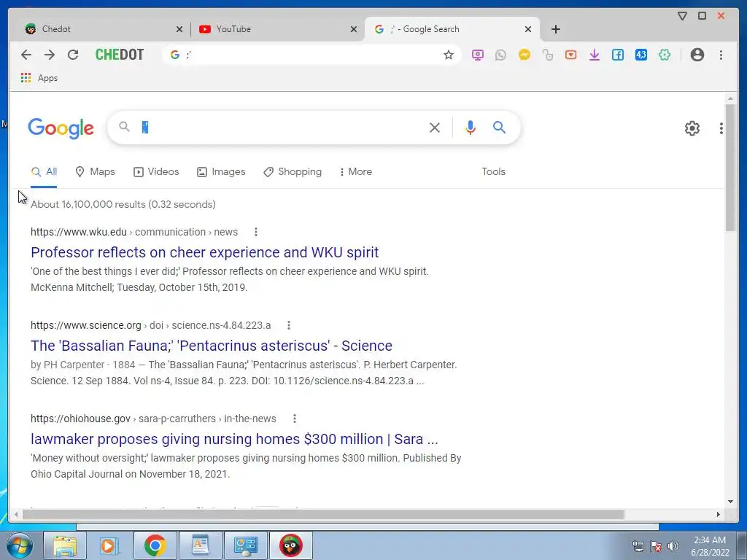This screenshot has width=747, height=560.
Task: Open the WhatsApp extension icon
Action: pyautogui.click(x=500, y=55)
